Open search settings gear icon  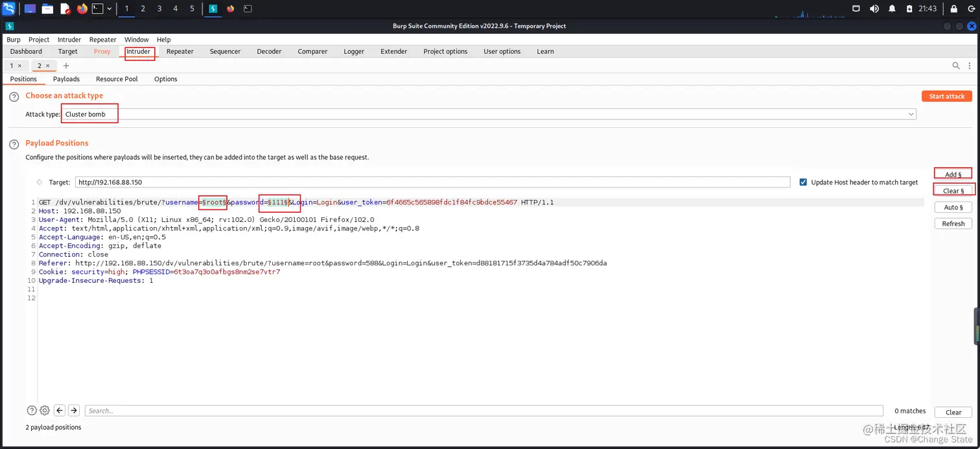[x=45, y=410]
